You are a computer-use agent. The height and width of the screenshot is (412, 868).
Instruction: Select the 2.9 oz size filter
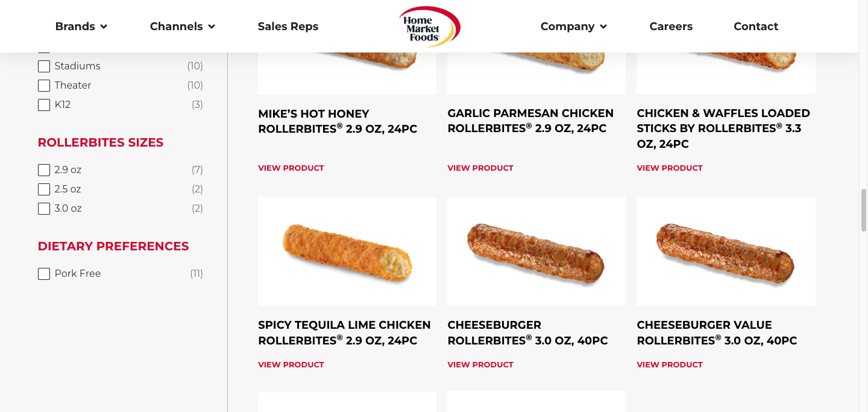(x=44, y=170)
